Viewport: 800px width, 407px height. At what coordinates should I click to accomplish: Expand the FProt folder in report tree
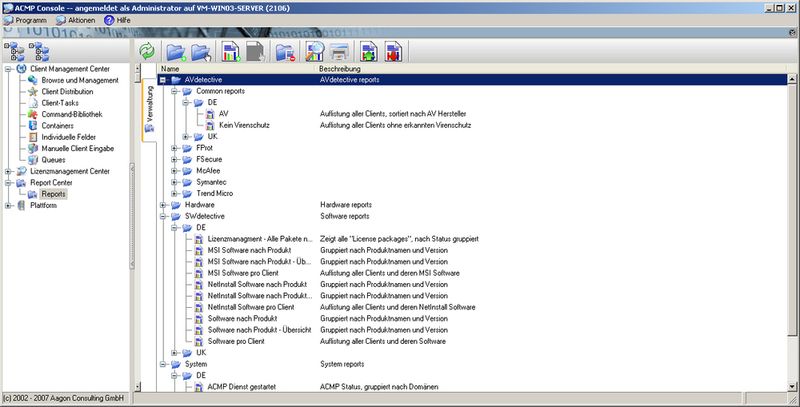click(175, 148)
